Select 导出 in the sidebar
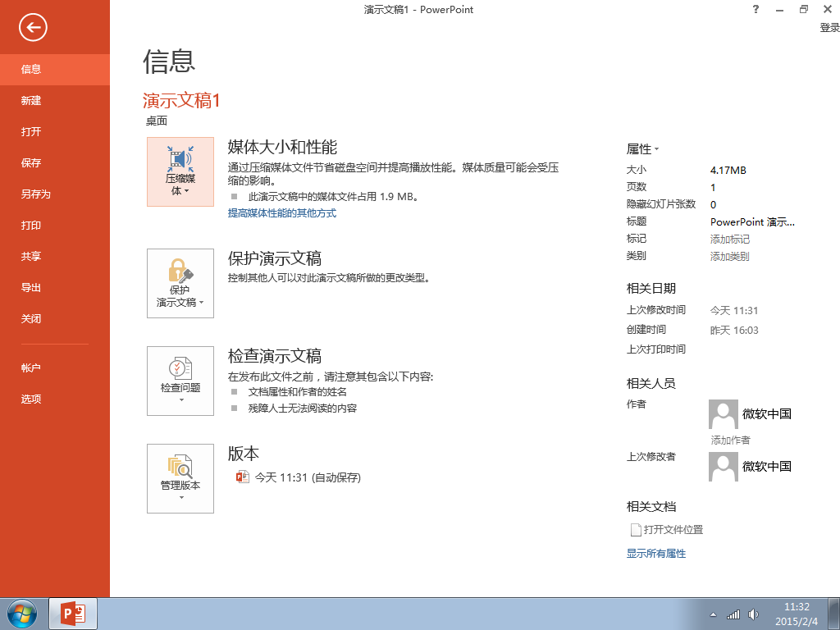 click(55, 287)
